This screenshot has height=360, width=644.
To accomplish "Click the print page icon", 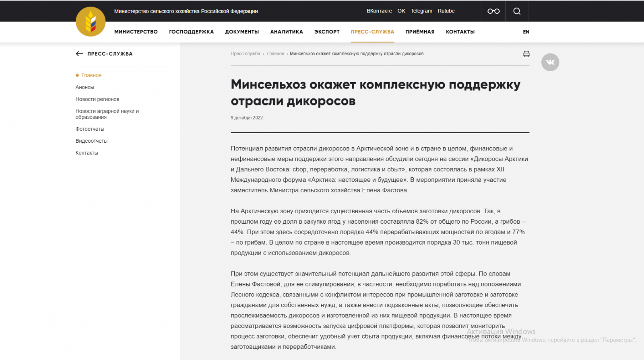I will pos(526,54).
